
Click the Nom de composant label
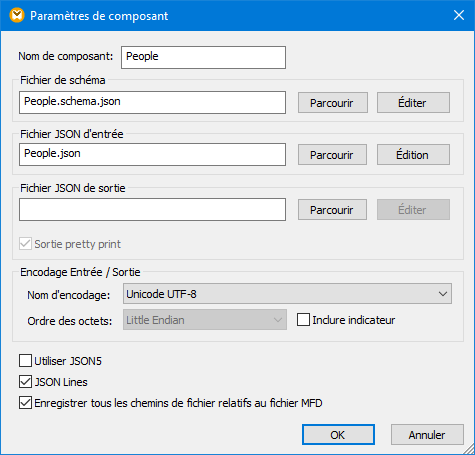pos(66,56)
